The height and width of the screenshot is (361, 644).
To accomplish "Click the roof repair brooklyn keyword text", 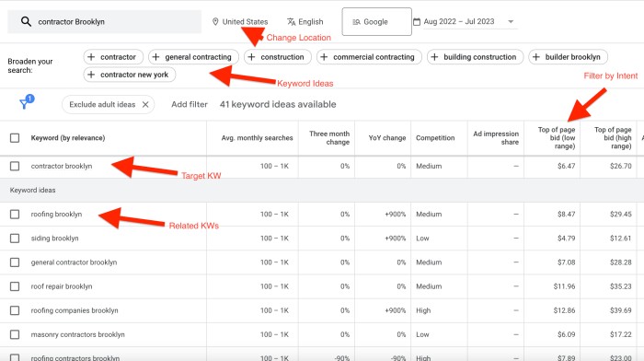I will (x=62, y=286).
